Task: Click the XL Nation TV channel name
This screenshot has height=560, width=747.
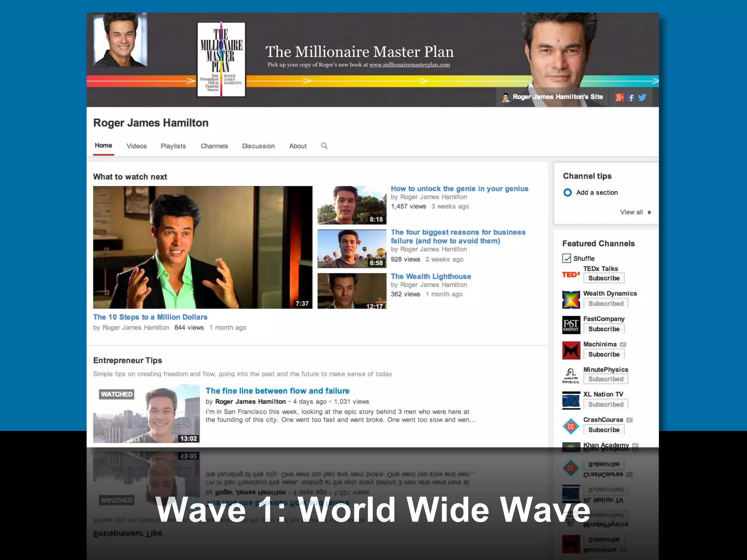Action: (603, 394)
